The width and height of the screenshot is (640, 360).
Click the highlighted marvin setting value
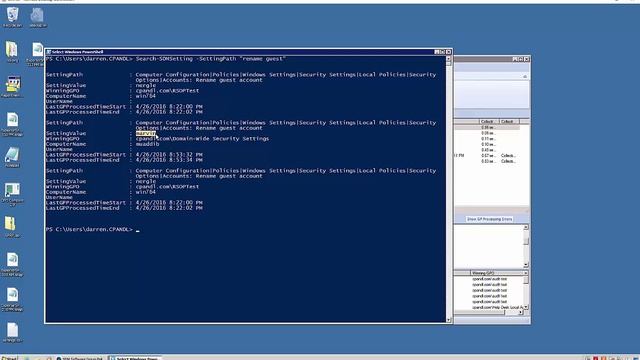coord(145,133)
